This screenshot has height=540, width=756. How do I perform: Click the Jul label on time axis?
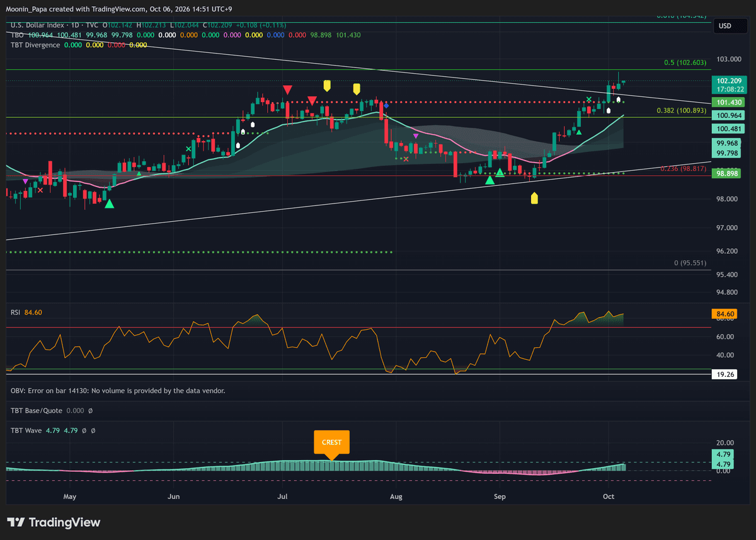pyautogui.click(x=283, y=497)
